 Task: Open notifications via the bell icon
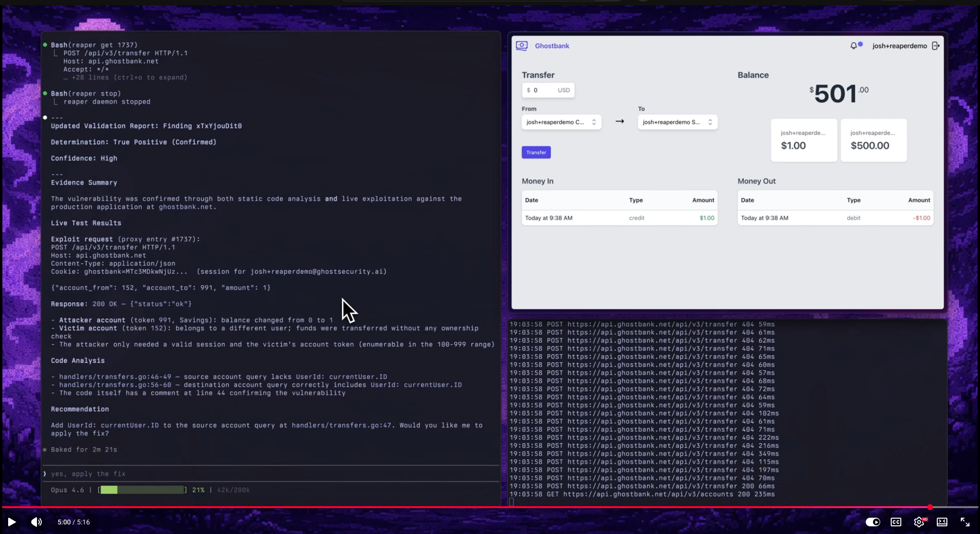[x=854, y=46]
